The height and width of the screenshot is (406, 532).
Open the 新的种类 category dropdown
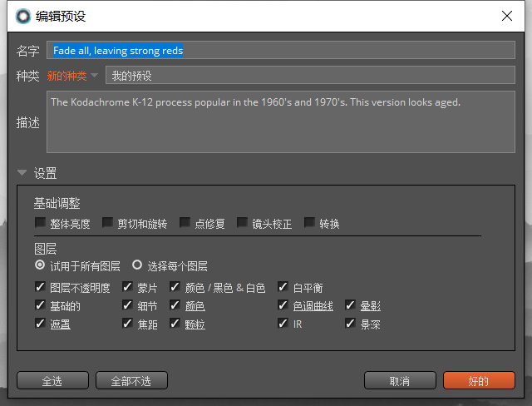pos(72,76)
